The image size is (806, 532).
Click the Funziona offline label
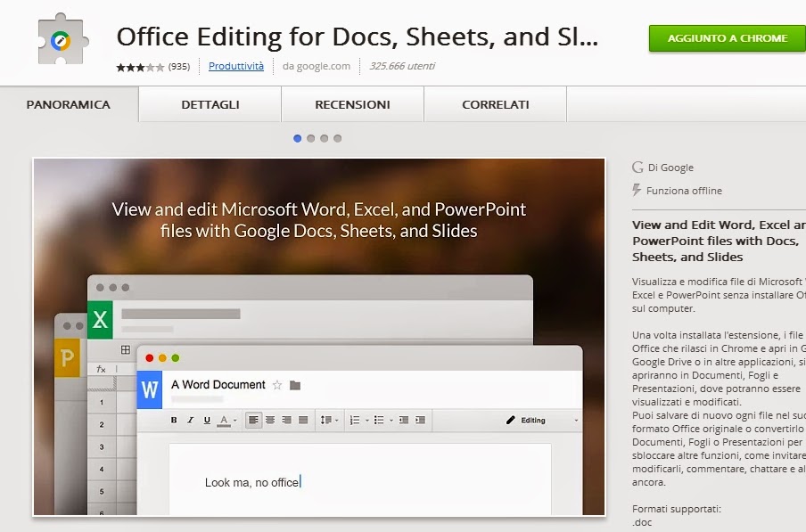(684, 191)
